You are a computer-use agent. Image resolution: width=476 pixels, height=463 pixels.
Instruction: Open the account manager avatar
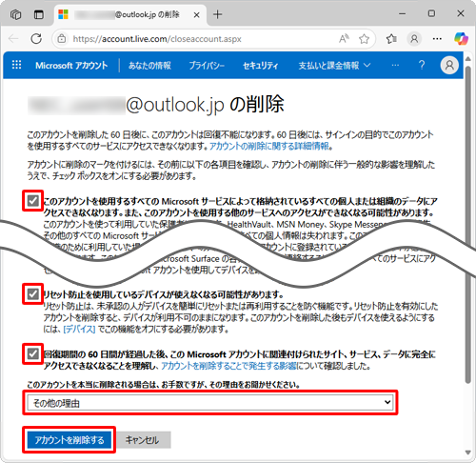click(449, 65)
